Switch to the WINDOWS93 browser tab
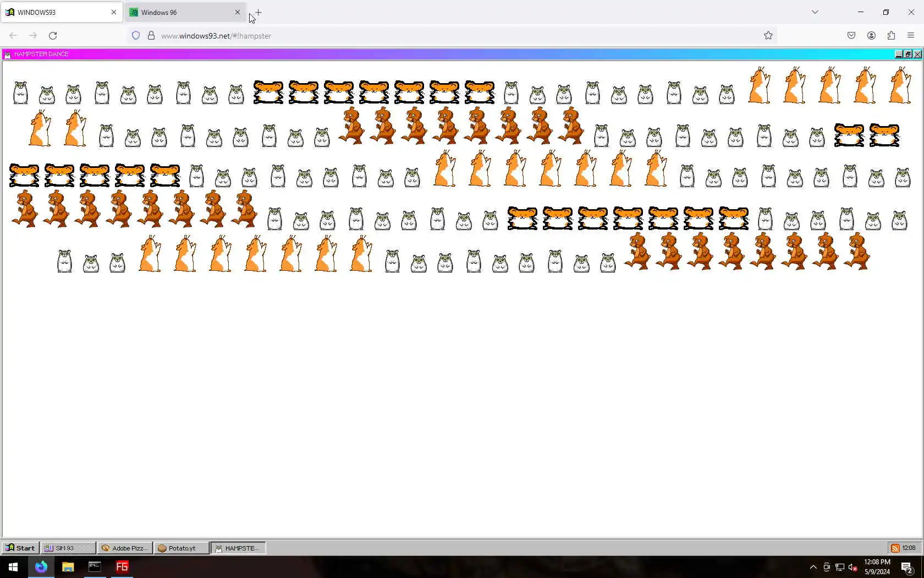 61,12
